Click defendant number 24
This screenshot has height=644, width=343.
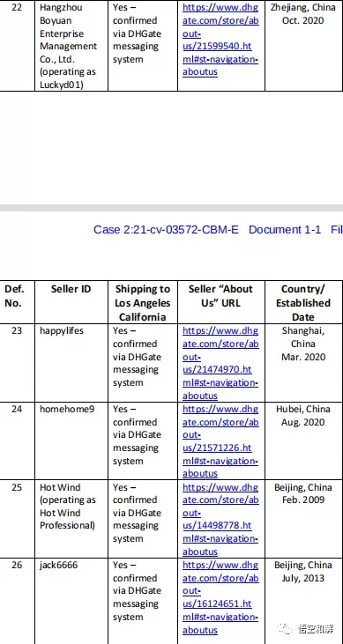[x=17, y=409]
